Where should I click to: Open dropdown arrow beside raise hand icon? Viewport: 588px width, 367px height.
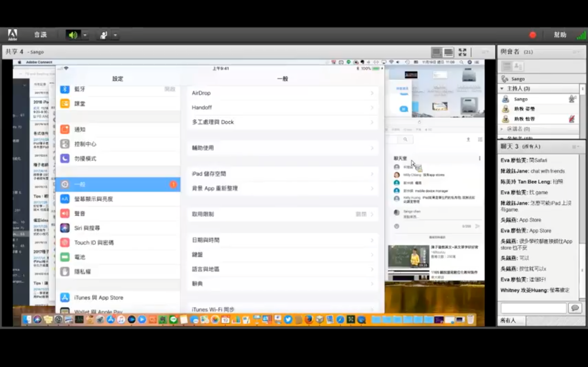pyautogui.click(x=115, y=35)
